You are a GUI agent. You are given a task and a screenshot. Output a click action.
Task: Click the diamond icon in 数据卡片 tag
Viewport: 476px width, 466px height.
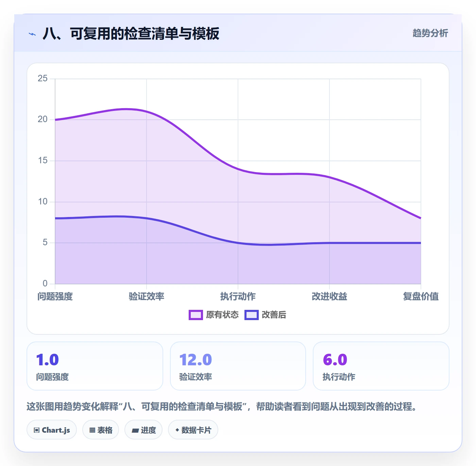pos(177,430)
